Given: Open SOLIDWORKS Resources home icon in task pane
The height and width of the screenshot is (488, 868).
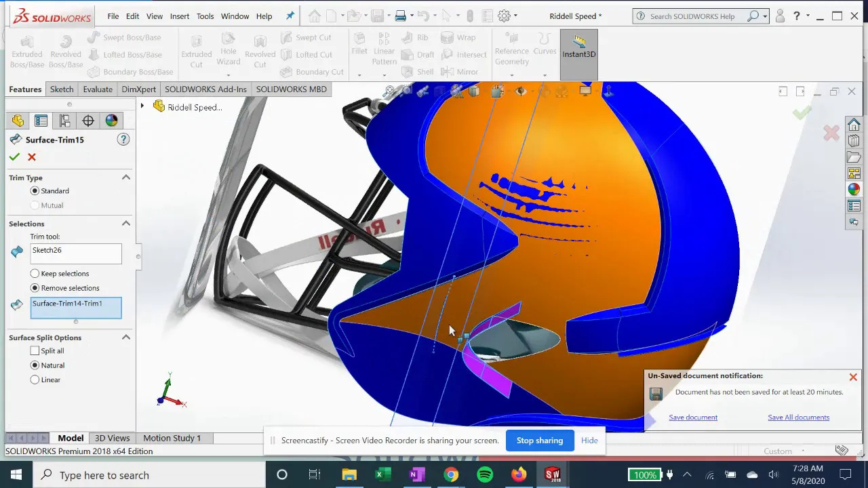Looking at the screenshot, I should 854,125.
